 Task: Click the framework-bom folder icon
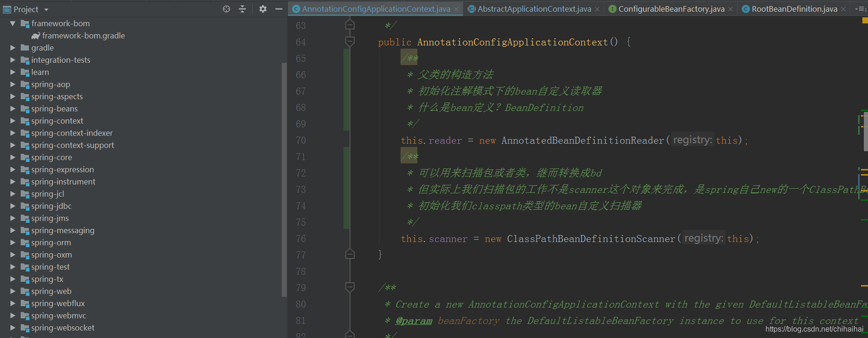tap(25, 23)
